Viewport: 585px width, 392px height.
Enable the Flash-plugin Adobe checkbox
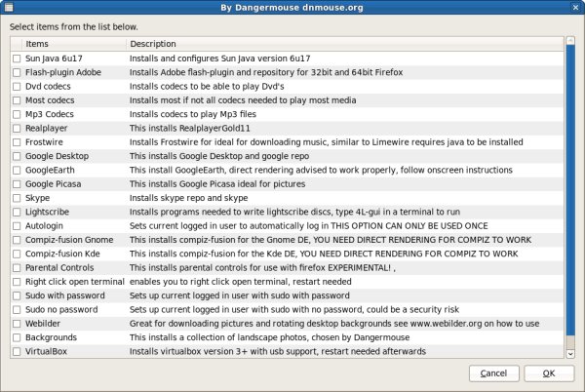17,73
